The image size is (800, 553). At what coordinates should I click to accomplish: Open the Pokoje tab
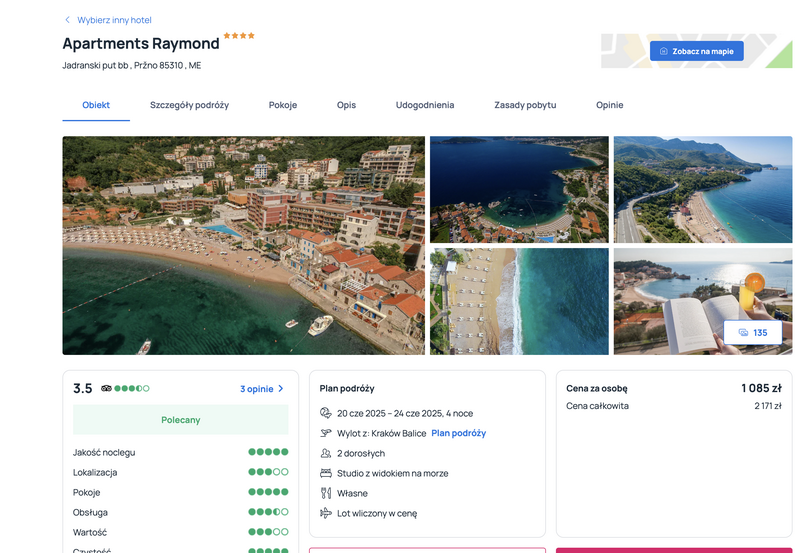click(x=283, y=105)
